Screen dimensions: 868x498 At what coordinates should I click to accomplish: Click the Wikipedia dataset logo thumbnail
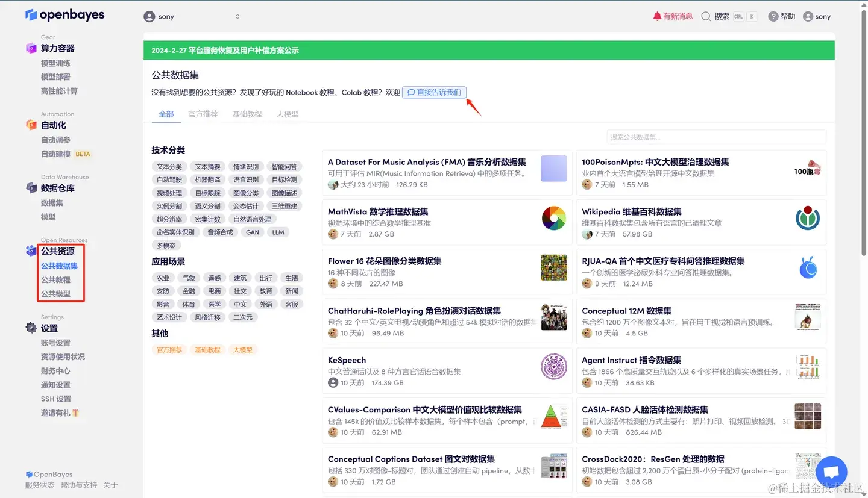click(808, 218)
